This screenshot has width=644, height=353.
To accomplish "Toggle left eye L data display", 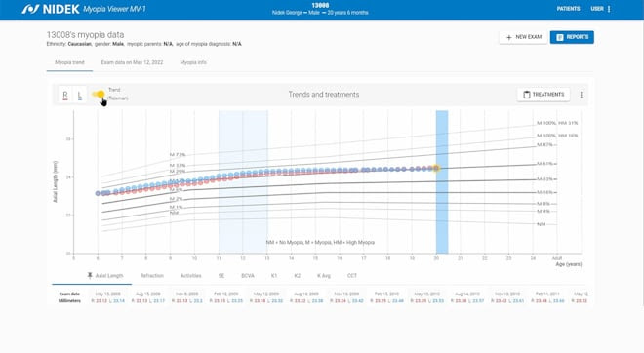I will click(80, 95).
